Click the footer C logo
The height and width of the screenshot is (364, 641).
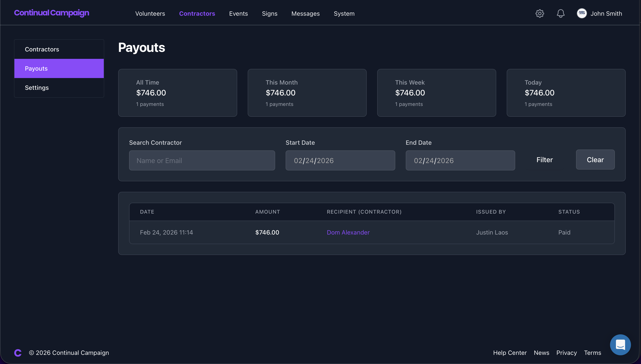point(17,352)
